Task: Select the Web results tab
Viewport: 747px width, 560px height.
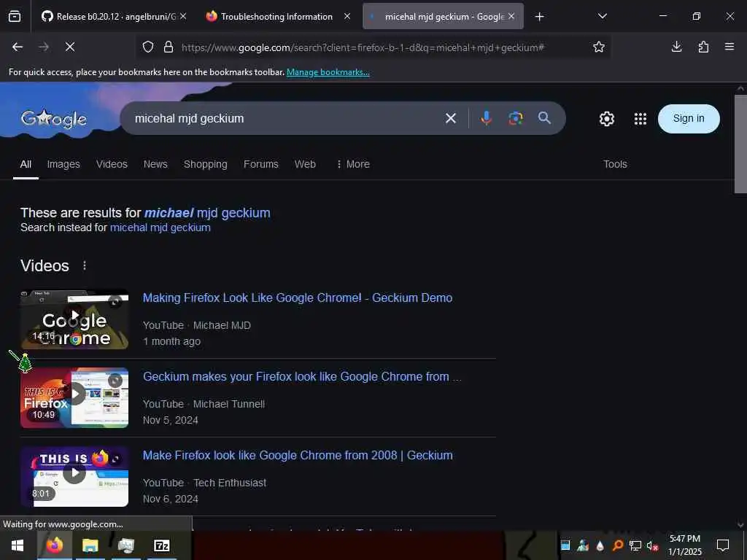Action: click(x=305, y=164)
